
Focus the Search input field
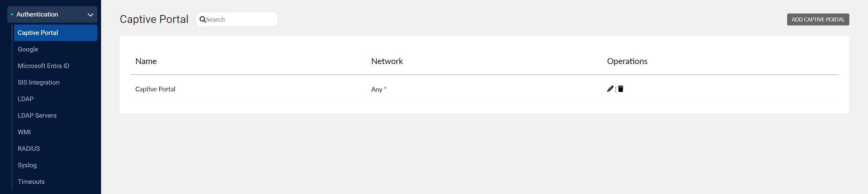click(x=240, y=20)
